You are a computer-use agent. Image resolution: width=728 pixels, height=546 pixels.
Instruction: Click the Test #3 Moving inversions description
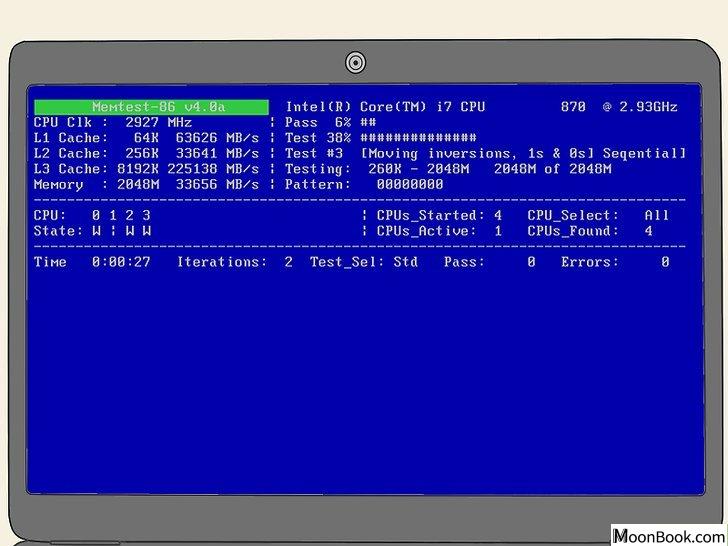(x=485, y=154)
